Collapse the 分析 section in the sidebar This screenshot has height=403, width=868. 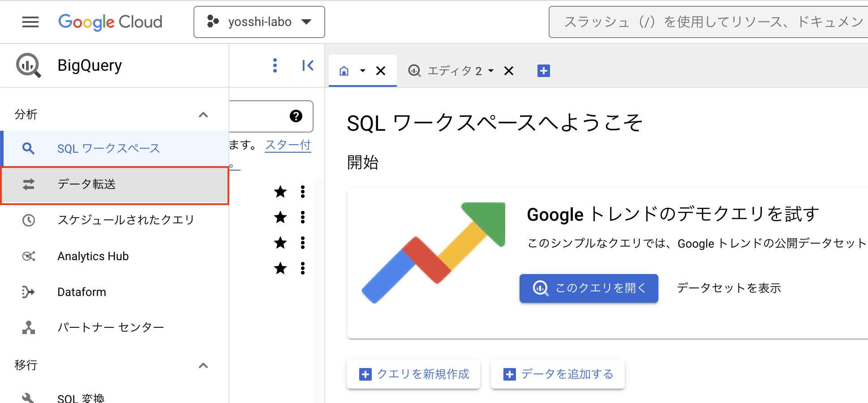(x=204, y=115)
